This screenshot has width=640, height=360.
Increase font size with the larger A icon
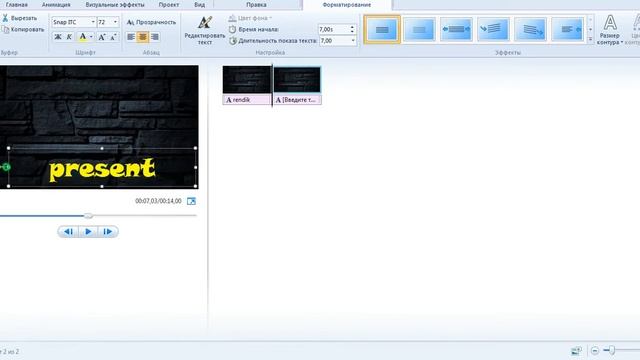[102, 37]
